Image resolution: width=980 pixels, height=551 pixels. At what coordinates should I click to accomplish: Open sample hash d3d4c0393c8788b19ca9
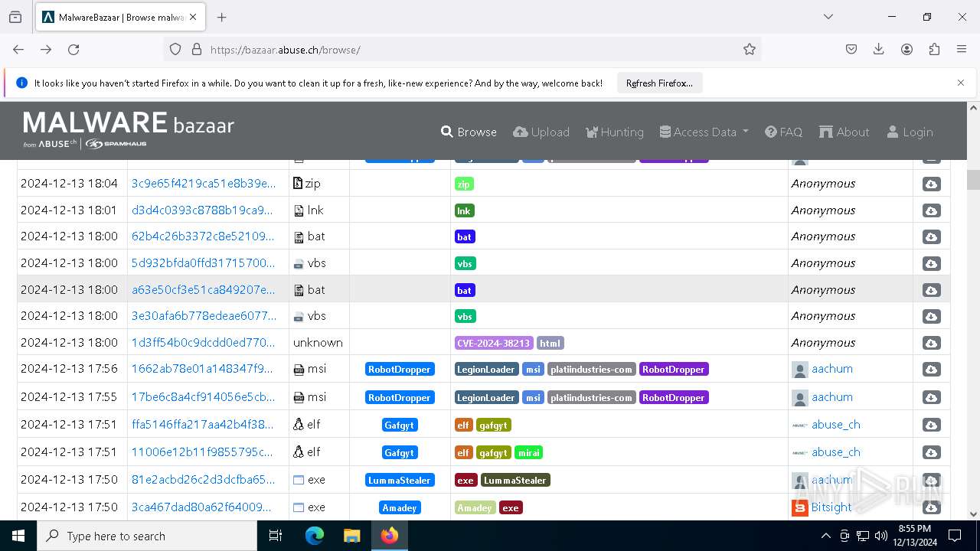[202, 210]
